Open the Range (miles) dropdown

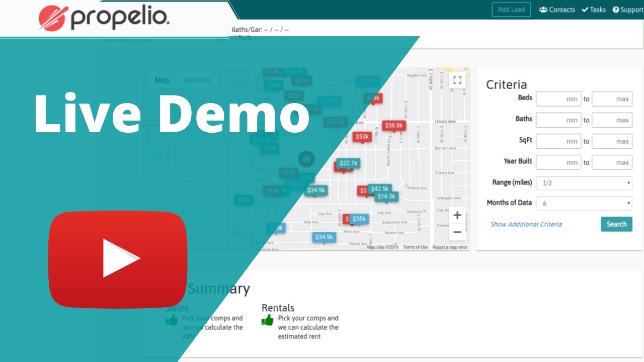584,183
